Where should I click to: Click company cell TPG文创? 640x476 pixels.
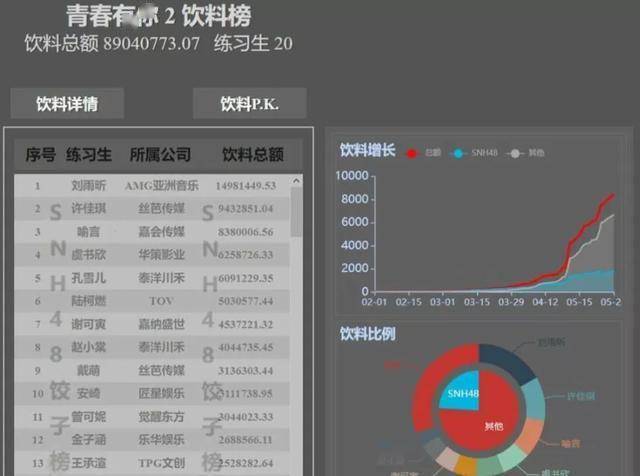[162, 463]
